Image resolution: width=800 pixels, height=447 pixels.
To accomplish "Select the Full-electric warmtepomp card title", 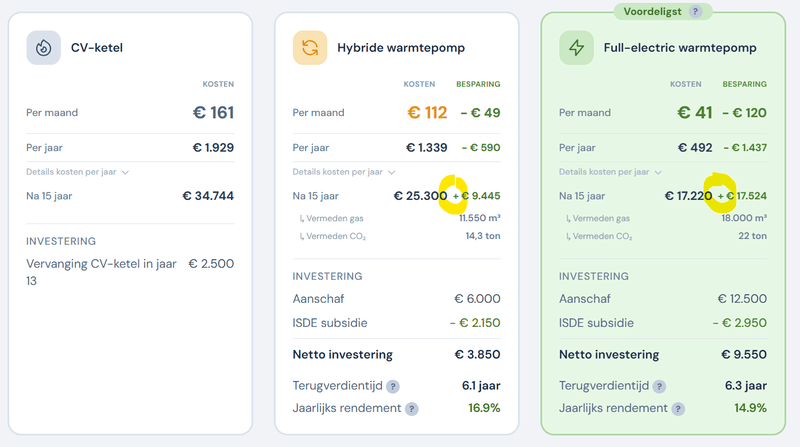I will (680, 47).
